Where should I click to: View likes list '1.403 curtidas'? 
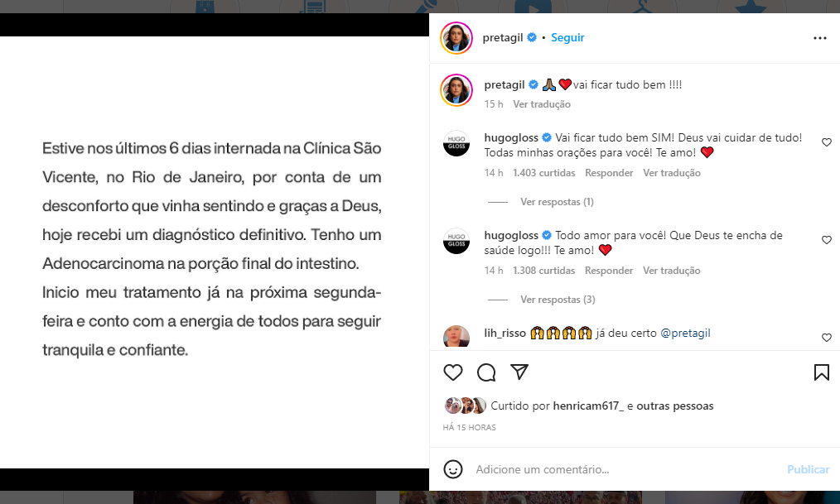click(543, 173)
